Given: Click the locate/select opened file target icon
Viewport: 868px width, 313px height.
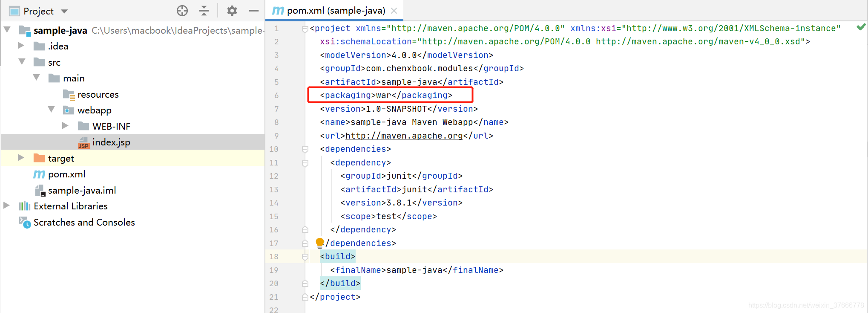Looking at the screenshot, I should (x=182, y=11).
